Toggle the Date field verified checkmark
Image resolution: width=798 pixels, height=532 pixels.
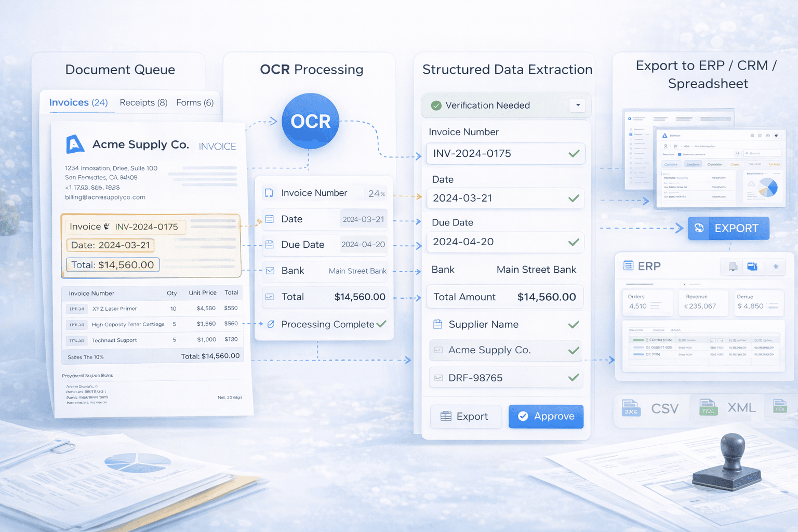(574, 198)
